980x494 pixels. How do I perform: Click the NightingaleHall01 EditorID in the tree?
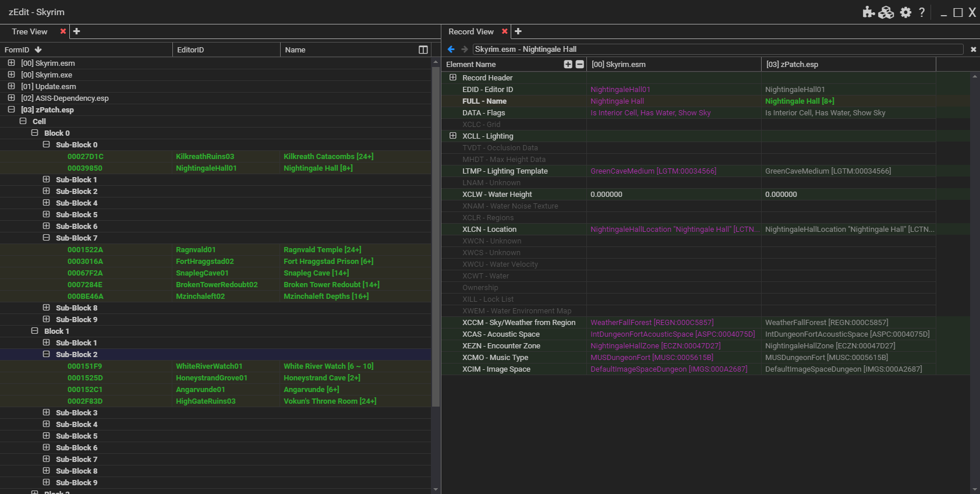[x=206, y=168]
